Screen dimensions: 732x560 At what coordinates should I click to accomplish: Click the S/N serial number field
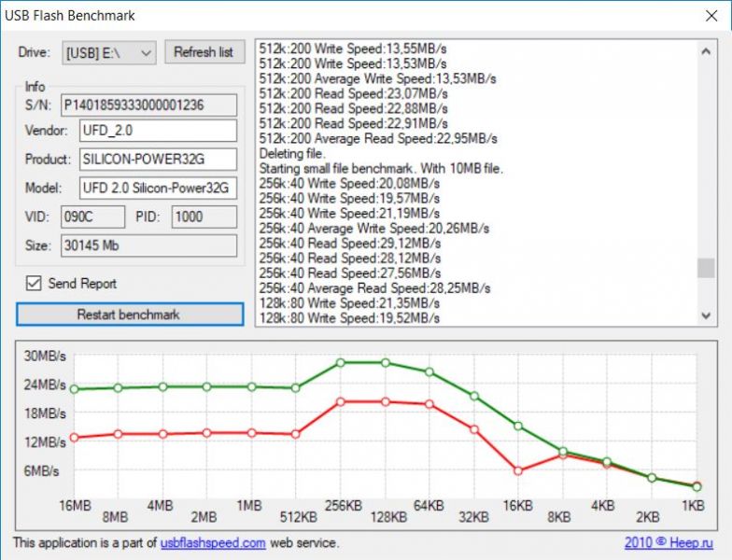click(x=148, y=104)
